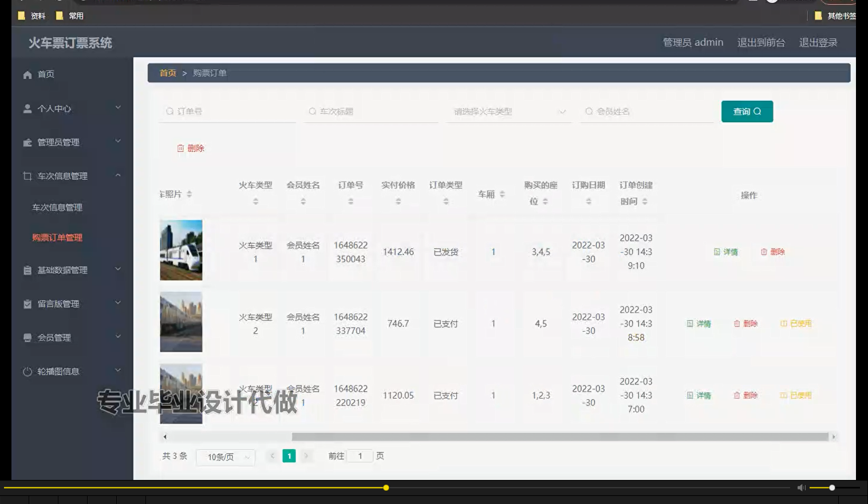Click 详情 for the 746.7 order

coord(699,324)
